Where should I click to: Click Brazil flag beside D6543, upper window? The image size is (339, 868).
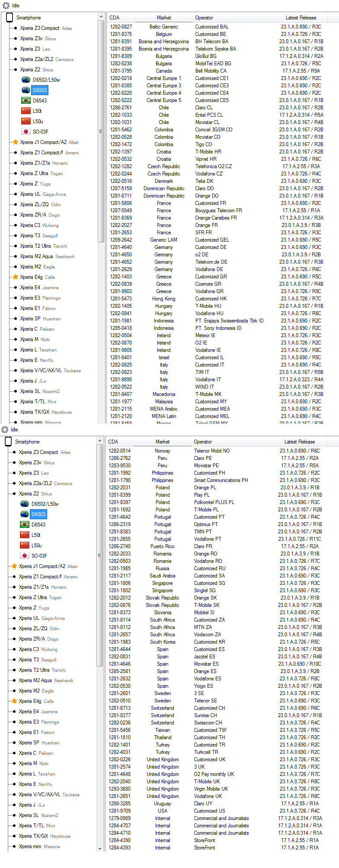pos(26,101)
